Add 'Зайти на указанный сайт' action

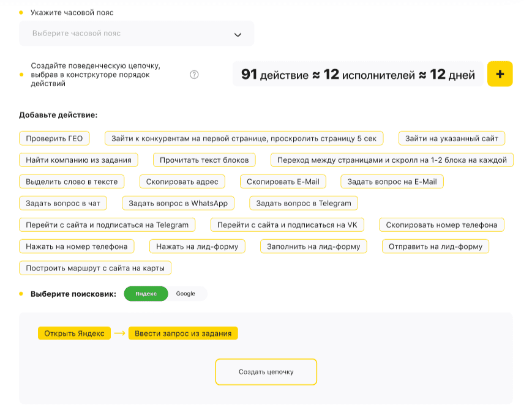tap(452, 138)
